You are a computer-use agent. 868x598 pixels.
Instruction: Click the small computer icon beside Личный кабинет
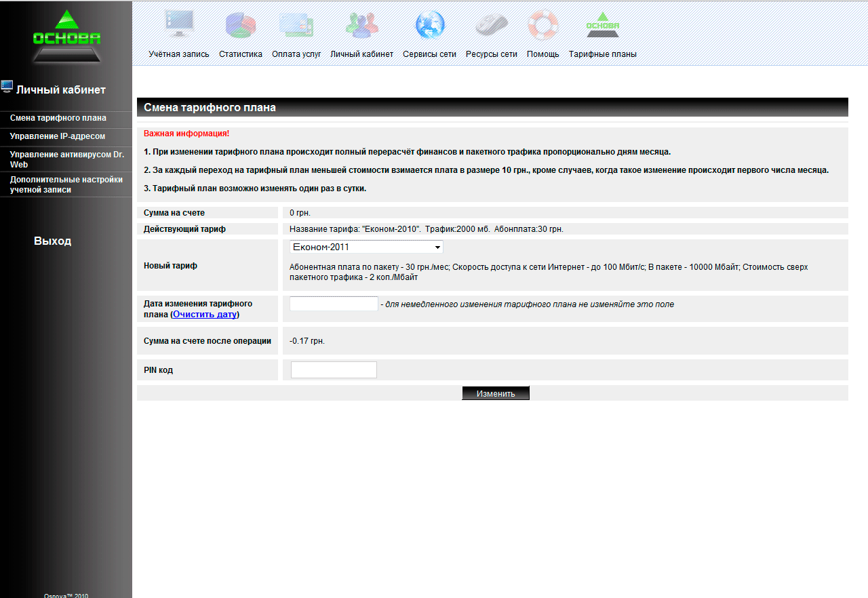coord(7,86)
